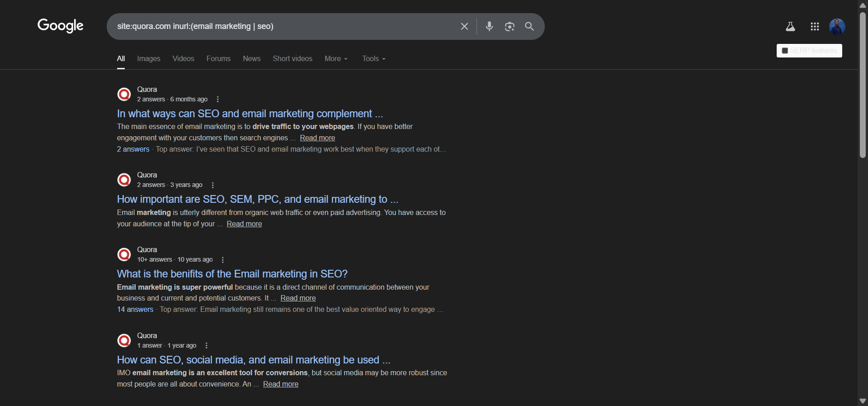This screenshot has width=868, height=406.
Task: Click the Quora site name above 6 months ago
Action: [147, 90]
